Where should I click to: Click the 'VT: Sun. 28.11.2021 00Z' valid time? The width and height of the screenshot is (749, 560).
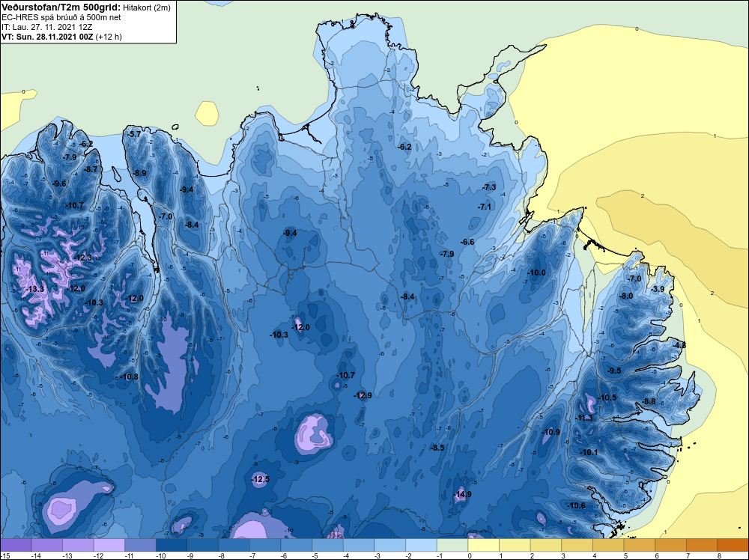(48, 37)
